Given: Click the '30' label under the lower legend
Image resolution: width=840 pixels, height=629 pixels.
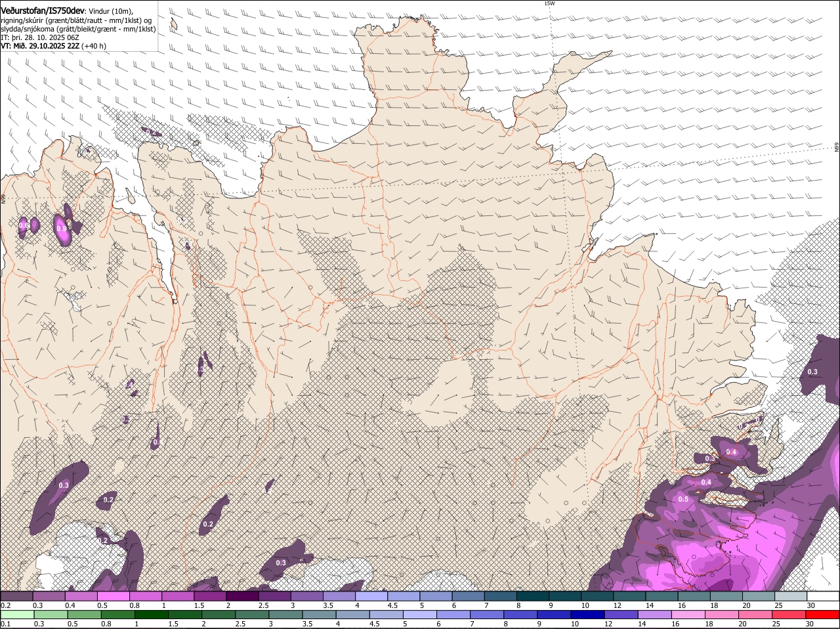Looking at the screenshot, I should point(809,624).
